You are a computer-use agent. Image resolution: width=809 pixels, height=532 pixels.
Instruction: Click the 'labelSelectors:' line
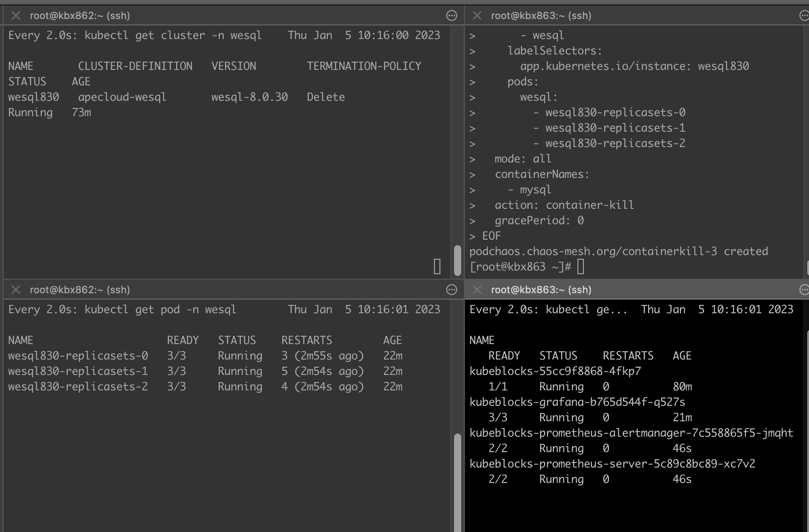[555, 51]
